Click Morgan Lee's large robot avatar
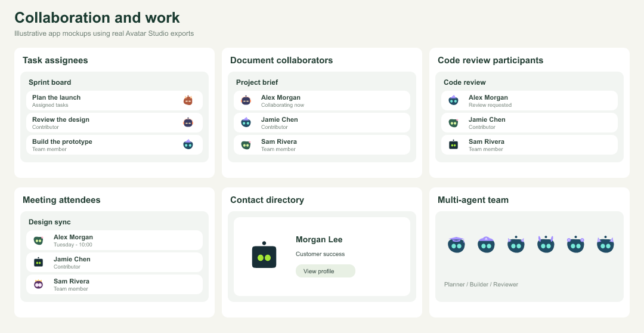 264,255
